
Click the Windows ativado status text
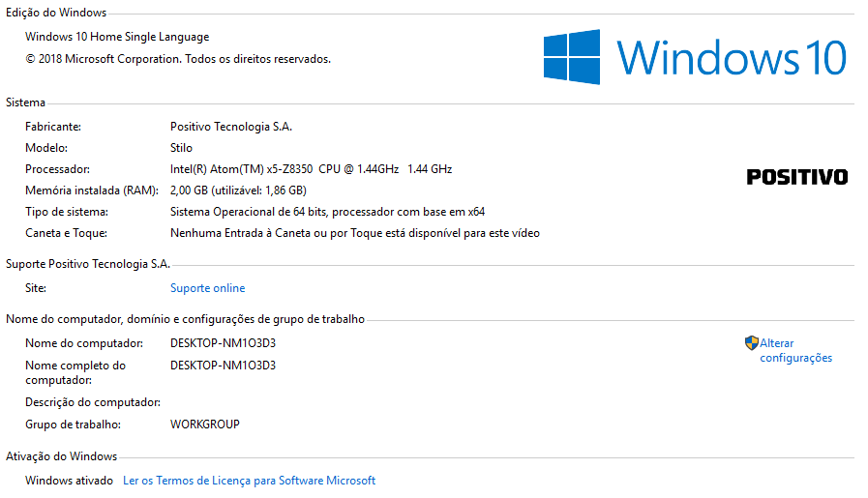click(x=70, y=481)
